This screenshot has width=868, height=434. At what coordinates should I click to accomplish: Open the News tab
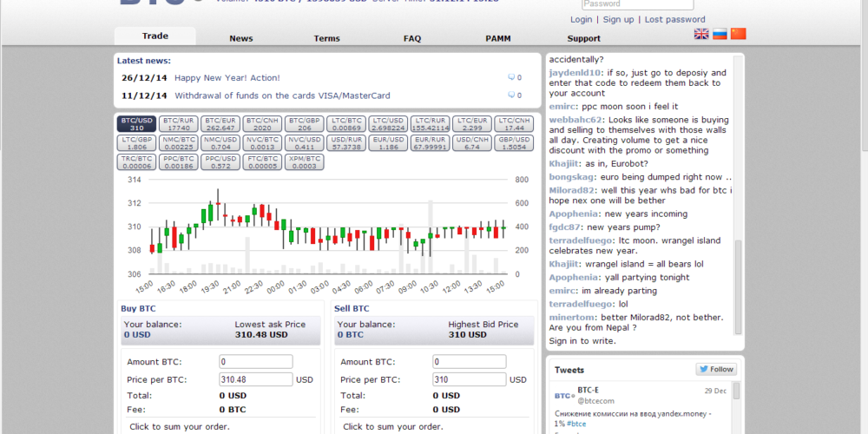click(x=241, y=38)
